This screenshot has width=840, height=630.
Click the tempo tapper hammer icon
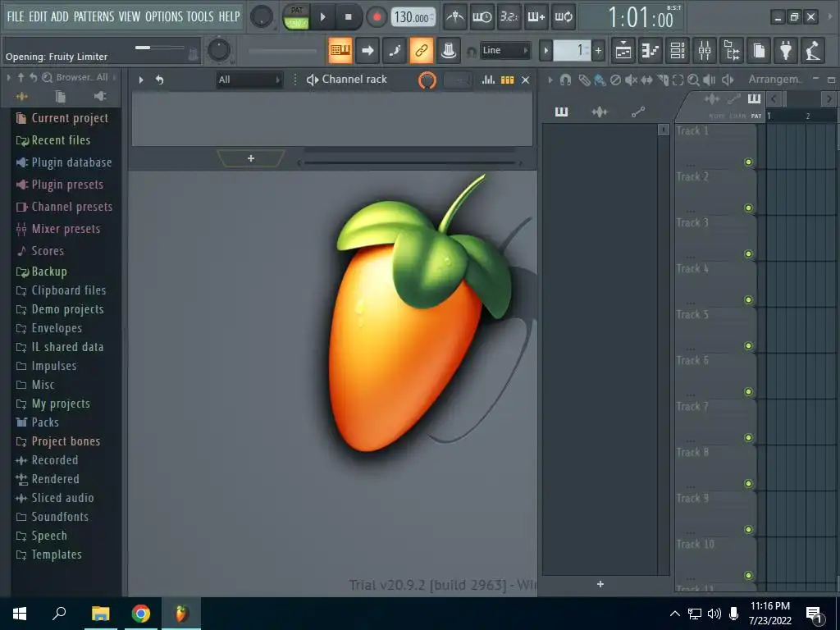pos(813,51)
